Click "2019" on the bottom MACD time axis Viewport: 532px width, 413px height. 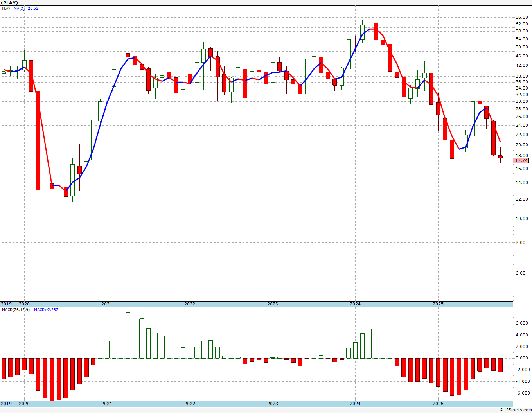click(x=6, y=404)
